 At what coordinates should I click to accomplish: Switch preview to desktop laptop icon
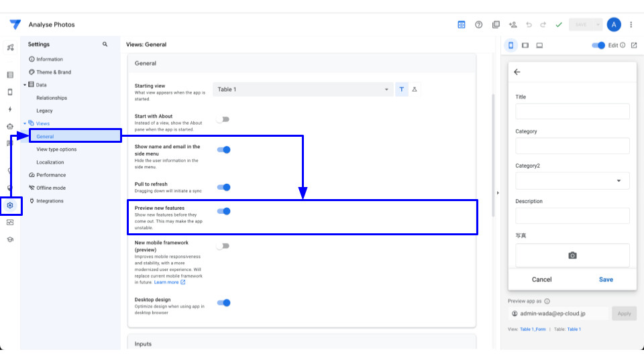point(539,46)
